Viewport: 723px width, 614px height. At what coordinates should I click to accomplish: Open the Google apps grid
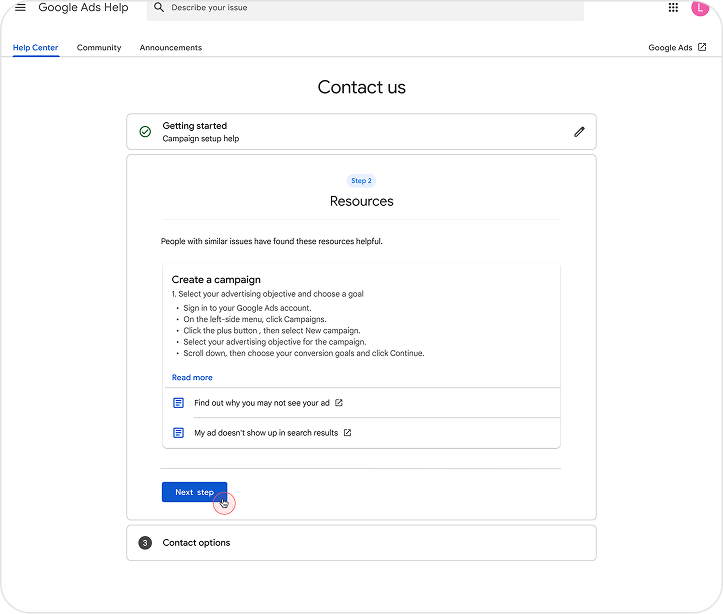click(673, 8)
